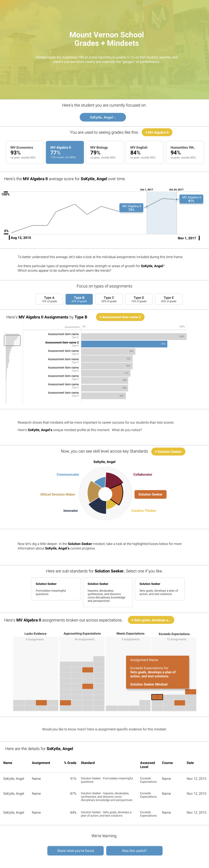Screen dimensions: 209x868
Task: Select the MV Economics grade card
Action: tap(25, 152)
